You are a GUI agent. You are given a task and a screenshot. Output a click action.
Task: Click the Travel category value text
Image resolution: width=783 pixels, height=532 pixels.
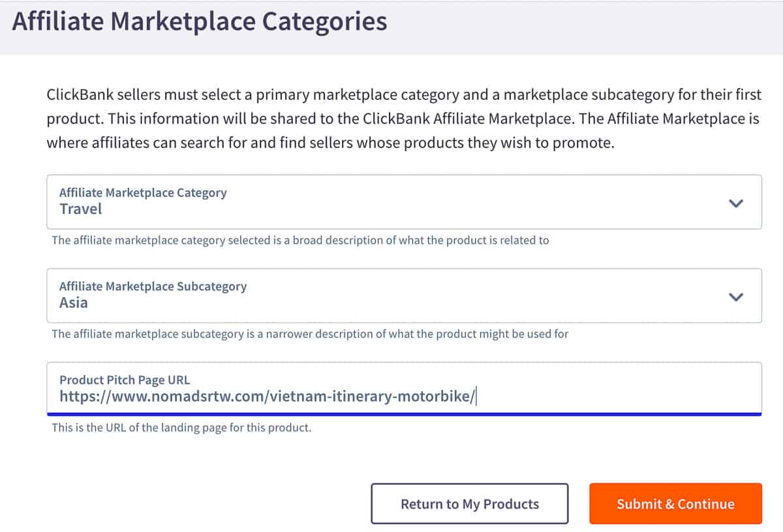click(x=80, y=209)
